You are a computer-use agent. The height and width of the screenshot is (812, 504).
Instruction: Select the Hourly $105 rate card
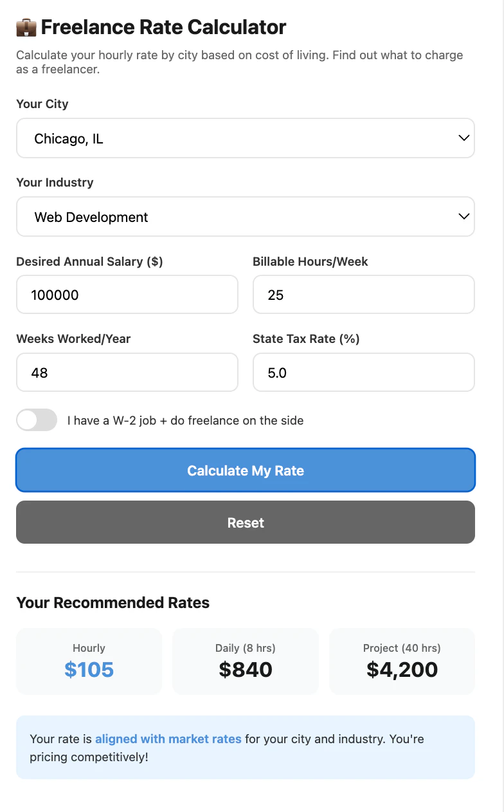(x=89, y=661)
